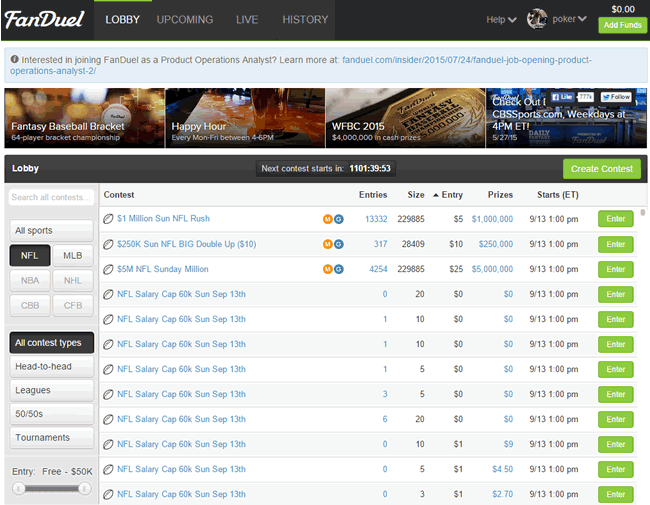Open the Product Operations Analyst job link

[301, 65]
